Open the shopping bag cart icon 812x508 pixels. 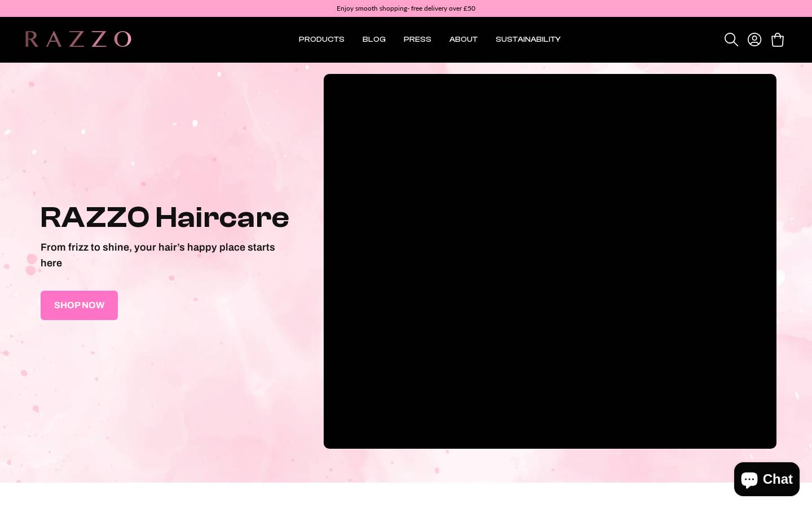[778, 40]
